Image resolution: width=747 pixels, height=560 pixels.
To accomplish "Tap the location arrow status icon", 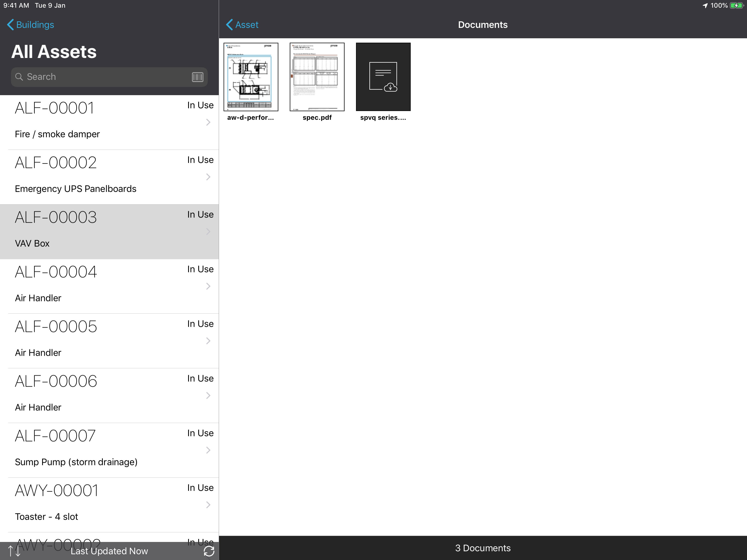I will click(705, 5).
